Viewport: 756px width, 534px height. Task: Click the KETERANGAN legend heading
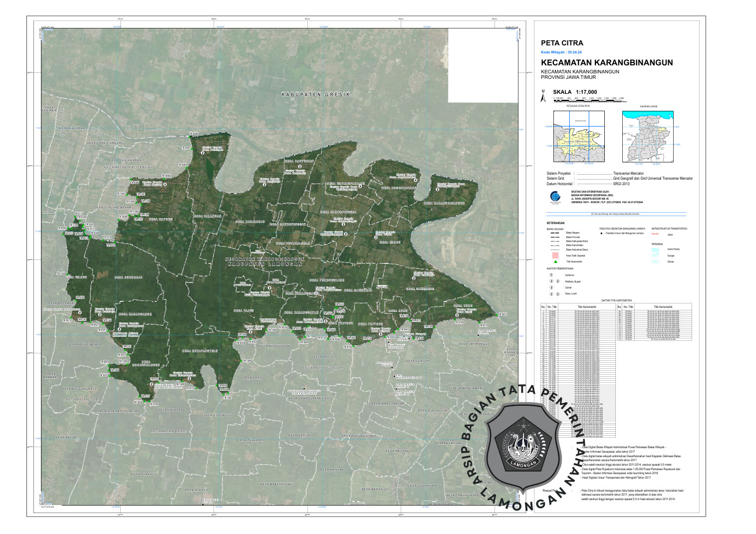pyautogui.click(x=555, y=223)
